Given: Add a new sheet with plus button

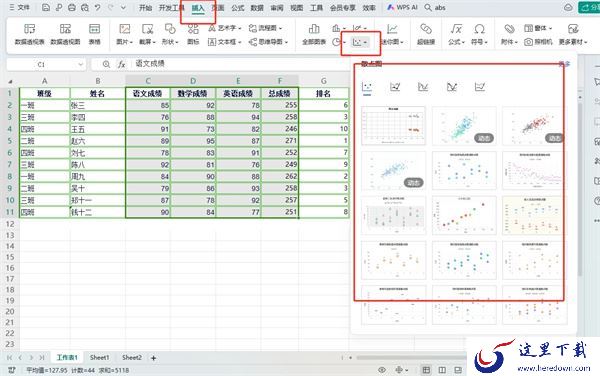Looking at the screenshot, I should 153,358.
